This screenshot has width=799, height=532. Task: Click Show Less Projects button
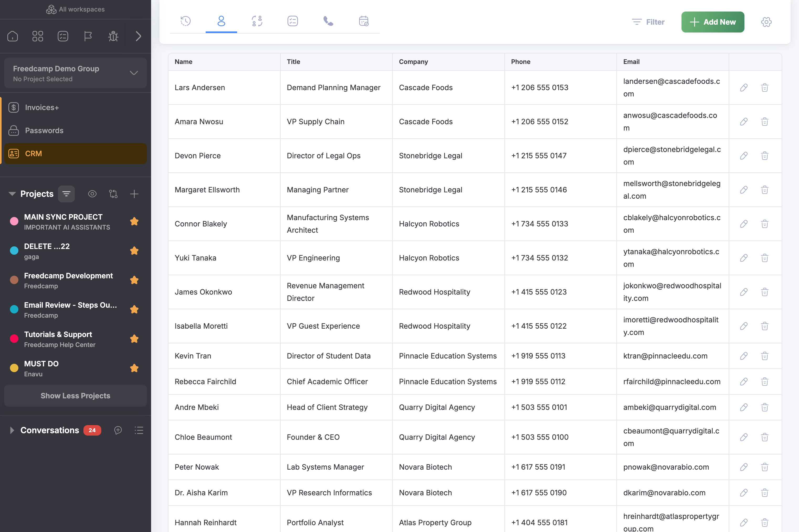pos(75,396)
